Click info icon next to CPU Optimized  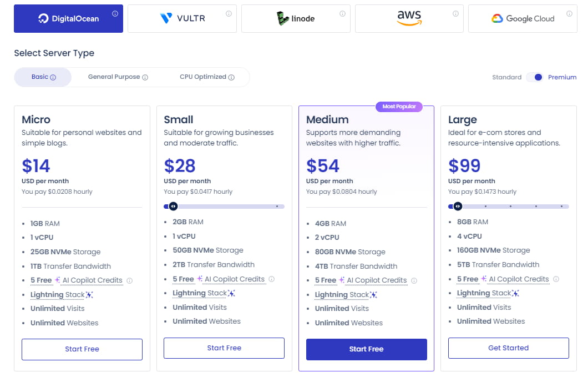point(231,78)
